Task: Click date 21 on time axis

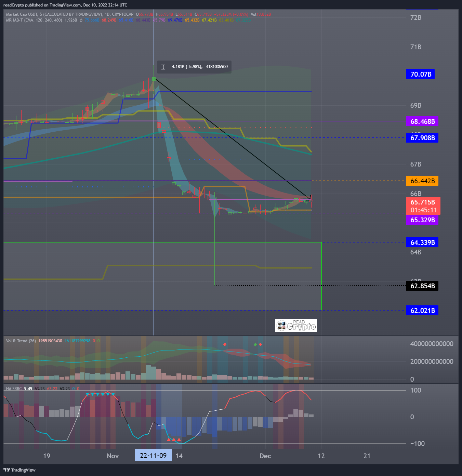Action: 367,456
